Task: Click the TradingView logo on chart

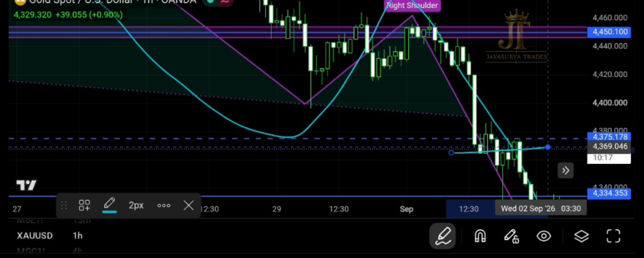Action: [x=26, y=186]
